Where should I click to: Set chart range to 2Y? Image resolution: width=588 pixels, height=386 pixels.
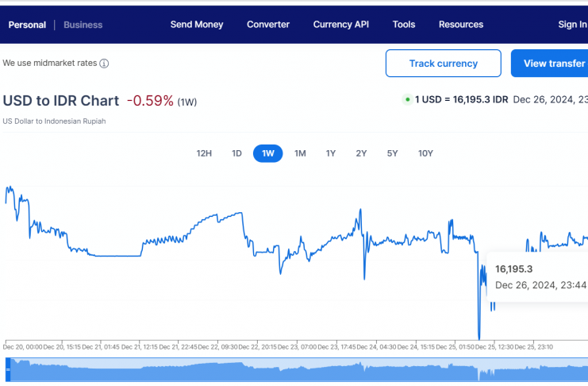(361, 153)
